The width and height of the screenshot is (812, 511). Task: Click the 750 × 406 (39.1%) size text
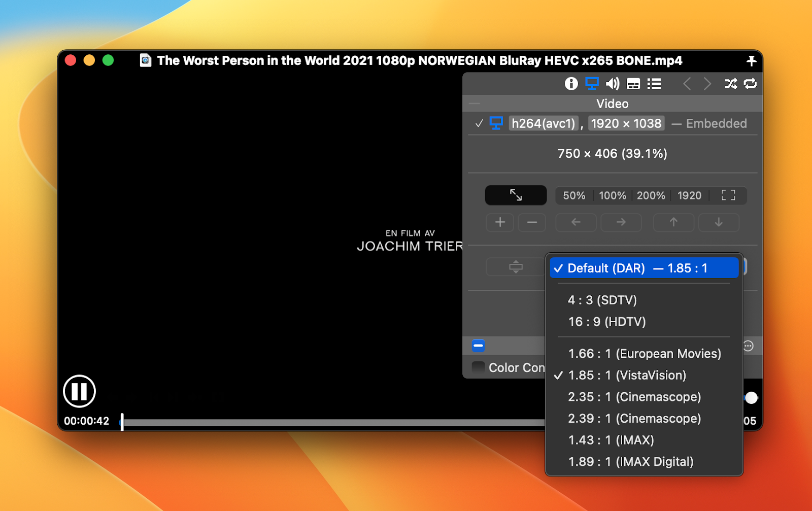[x=613, y=154]
